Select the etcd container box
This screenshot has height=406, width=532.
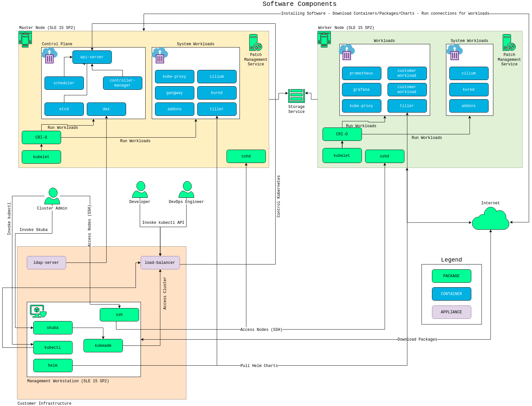64,109
